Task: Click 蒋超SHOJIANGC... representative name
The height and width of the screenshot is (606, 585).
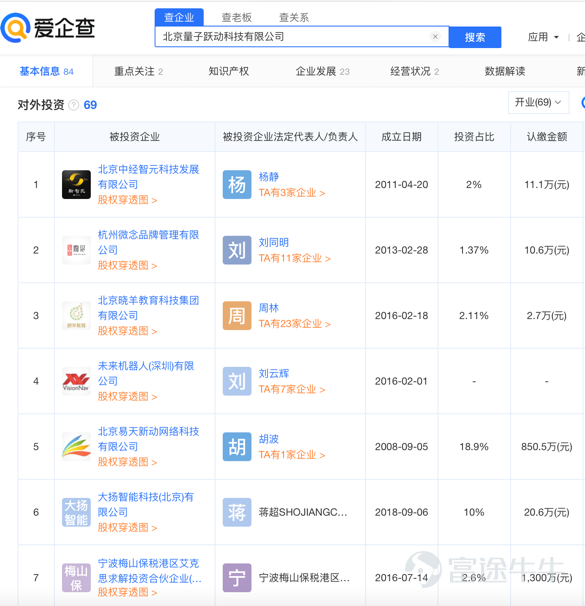Action: coord(303,512)
